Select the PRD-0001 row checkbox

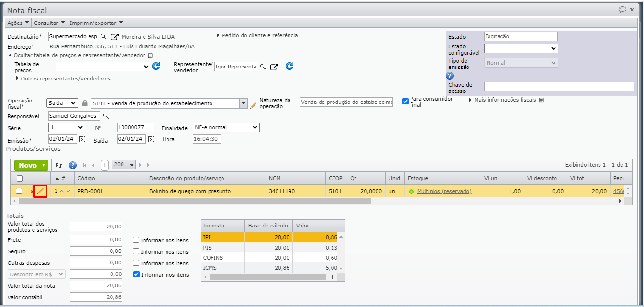(19, 191)
